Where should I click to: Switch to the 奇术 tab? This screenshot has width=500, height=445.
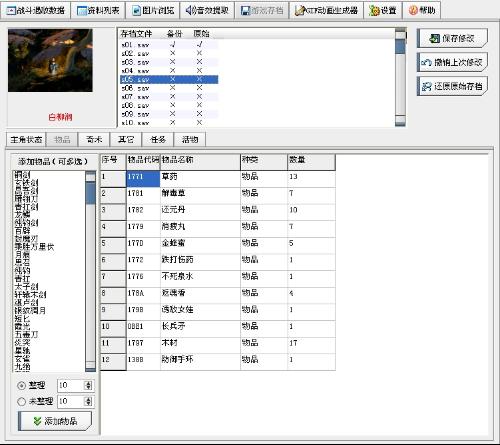click(x=94, y=139)
